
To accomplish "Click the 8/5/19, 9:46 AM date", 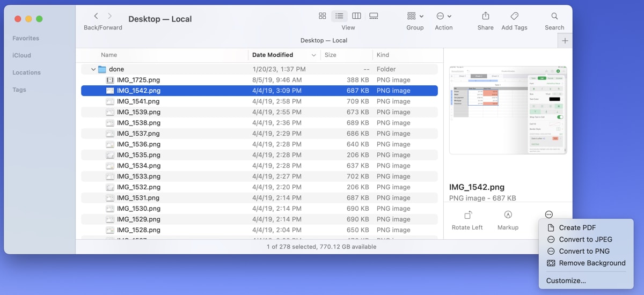I will tap(277, 80).
